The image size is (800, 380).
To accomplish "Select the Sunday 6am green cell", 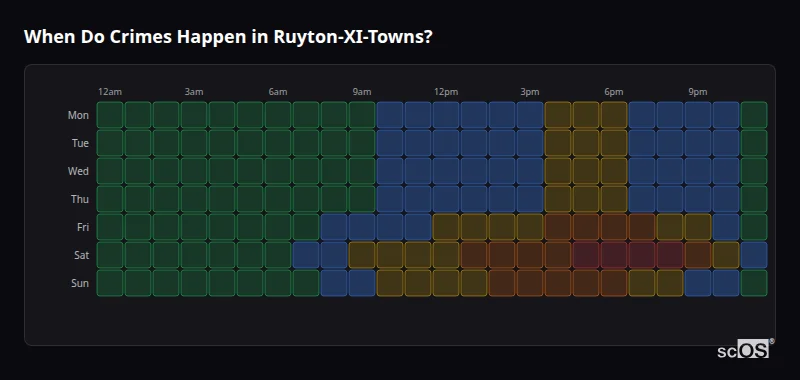I will (x=278, y=283).
